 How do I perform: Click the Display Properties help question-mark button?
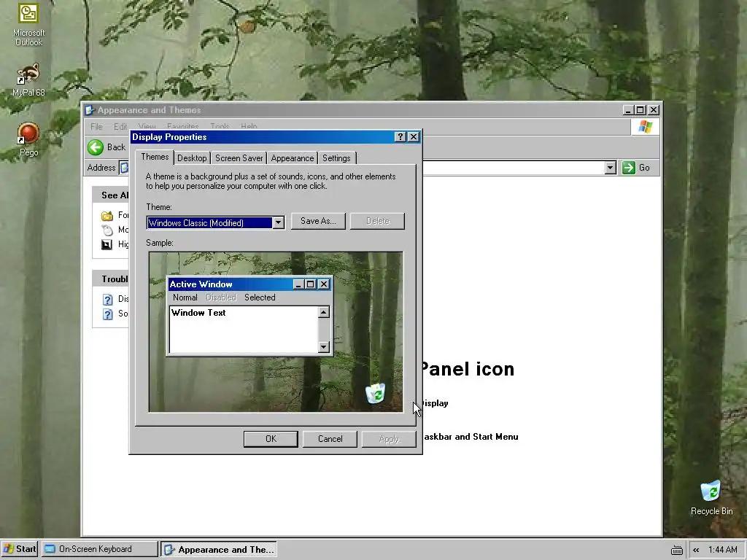click(400, 137)
